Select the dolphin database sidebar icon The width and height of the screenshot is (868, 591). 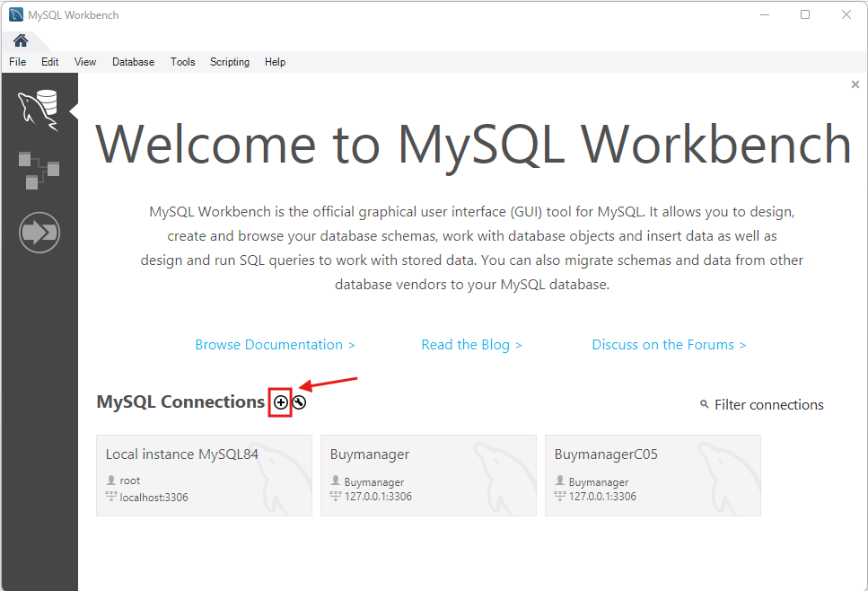pyautogui.click(x=39, y=110)
